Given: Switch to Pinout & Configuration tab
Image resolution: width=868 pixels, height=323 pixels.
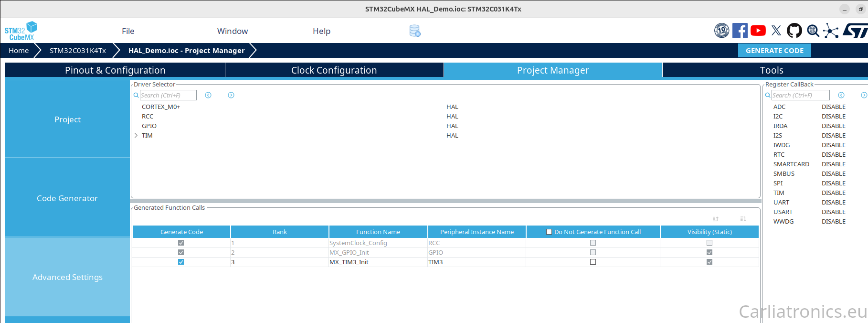Looking at the screenshot, I should (x=115, y=70).
